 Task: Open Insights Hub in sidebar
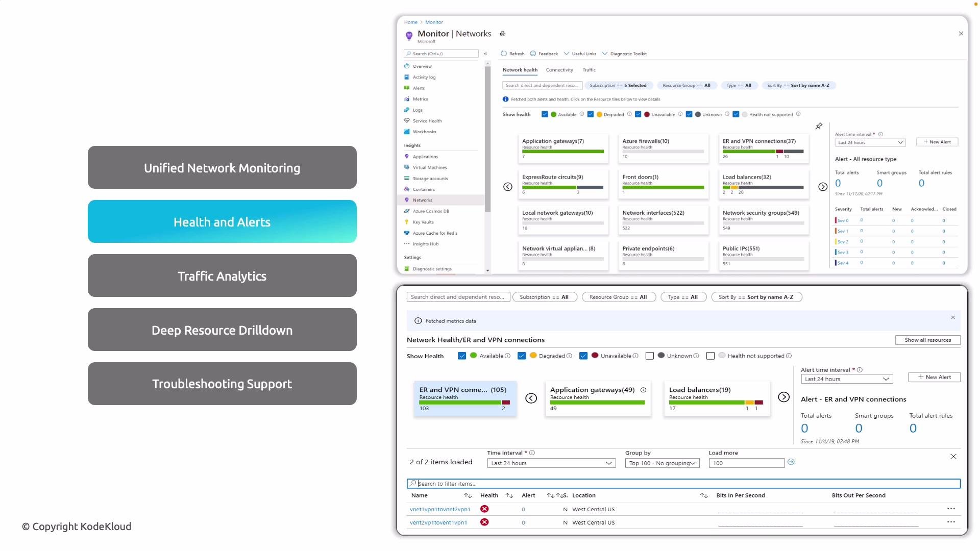(426, 244)
